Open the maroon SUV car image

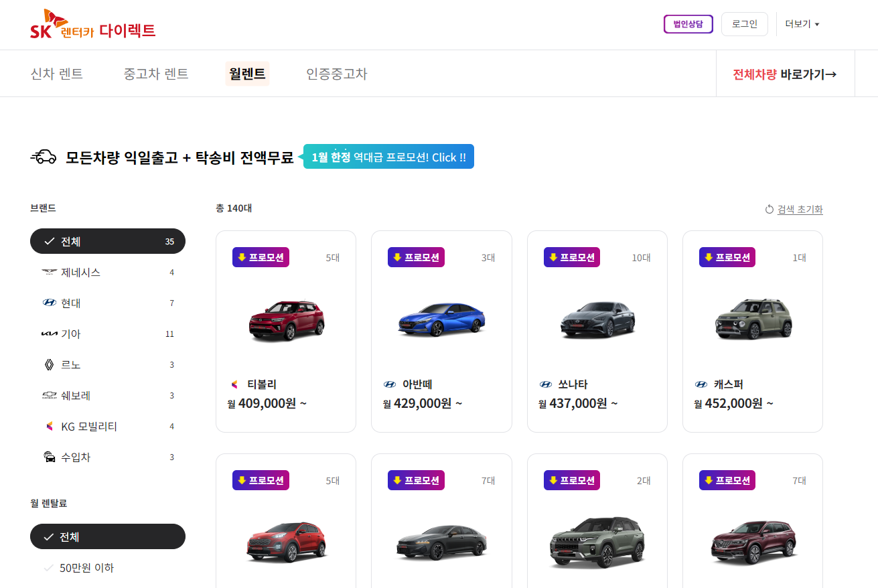753,541
